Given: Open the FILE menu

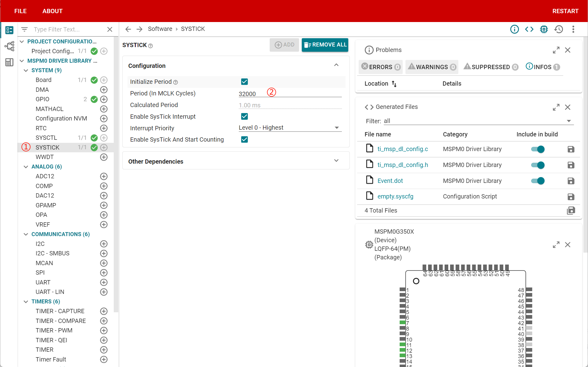Looking at the screenshot, I should [x=20, y=11].
